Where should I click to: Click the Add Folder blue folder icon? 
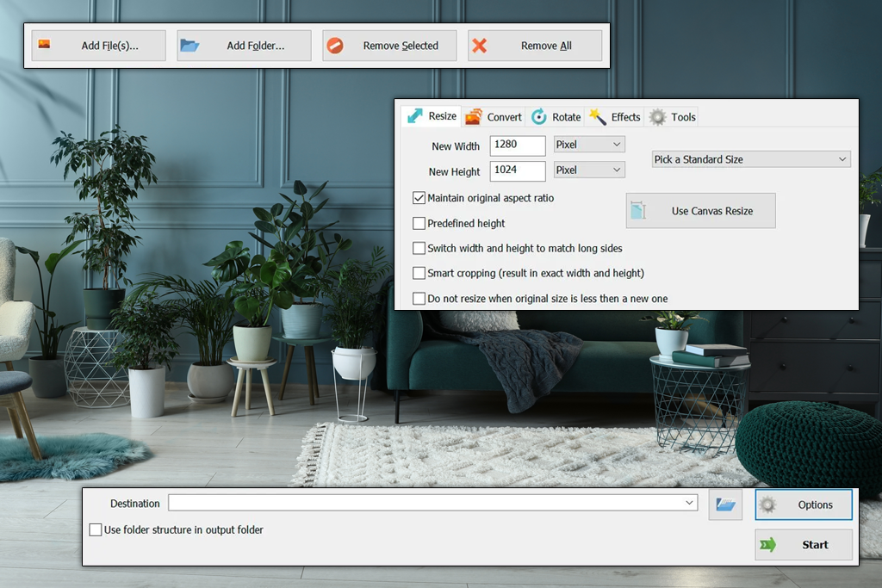click(x=189, y=45)
